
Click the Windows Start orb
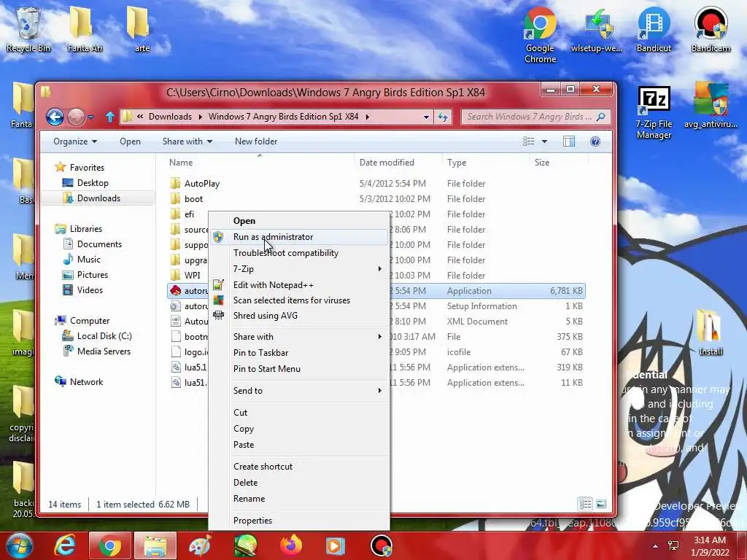pyautogui.click(x=19, y=545)
